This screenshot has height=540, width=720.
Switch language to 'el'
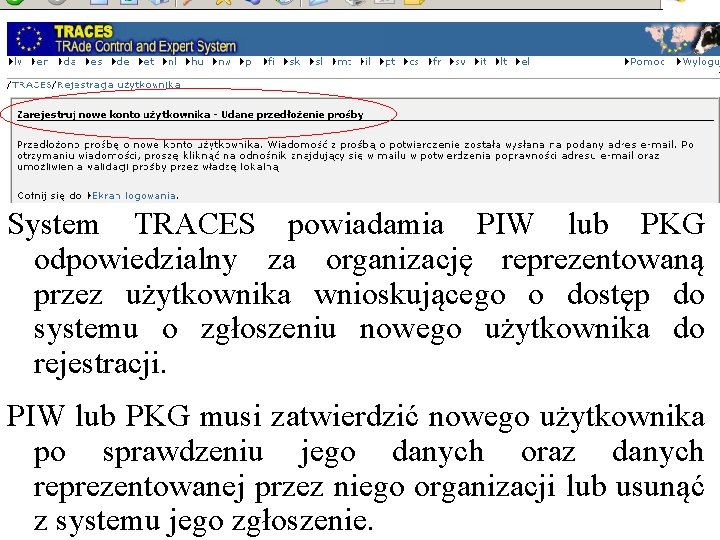click(523, 62)
